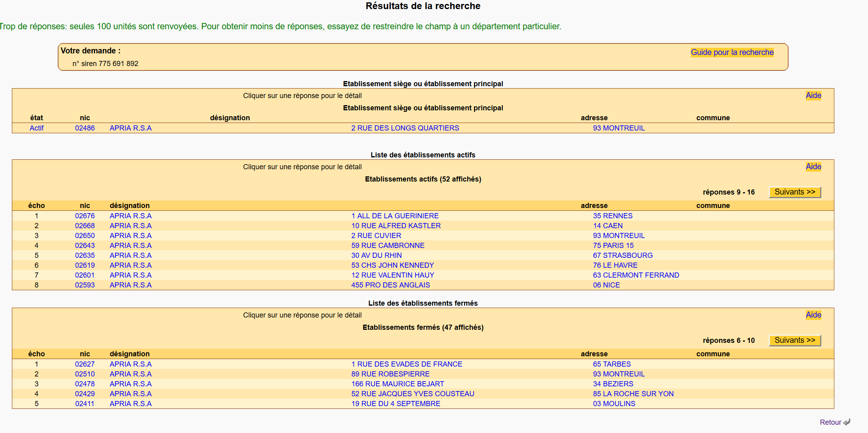Select commune 85 LA ROCHE SUR YON
Viewport: 868px width, 433px height.
click(633, 393)
